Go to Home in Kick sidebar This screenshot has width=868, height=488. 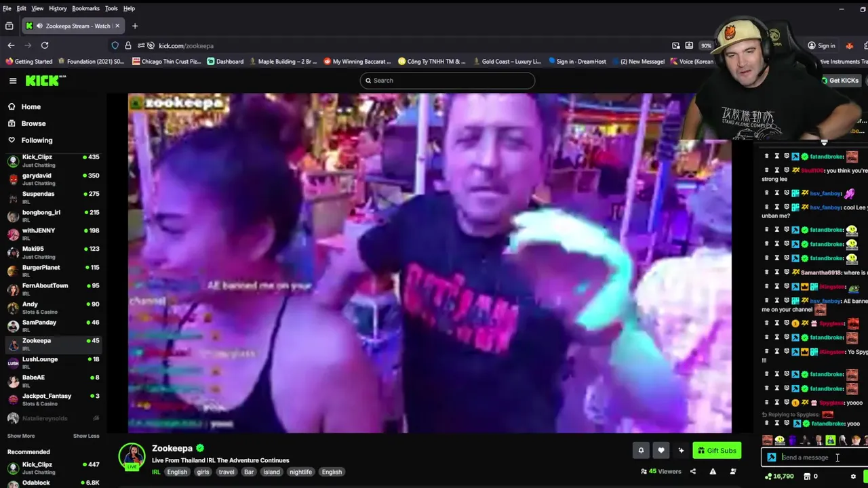click(31, 107)
